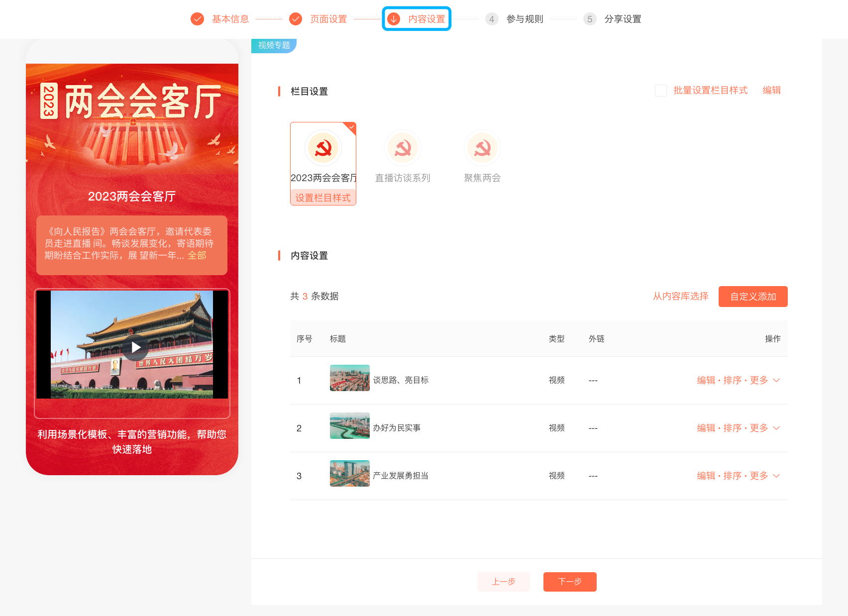The image size is (848, 616).
Task: Click the 基本信息 step checkmark icon
Action: click(x=198, y=19)
